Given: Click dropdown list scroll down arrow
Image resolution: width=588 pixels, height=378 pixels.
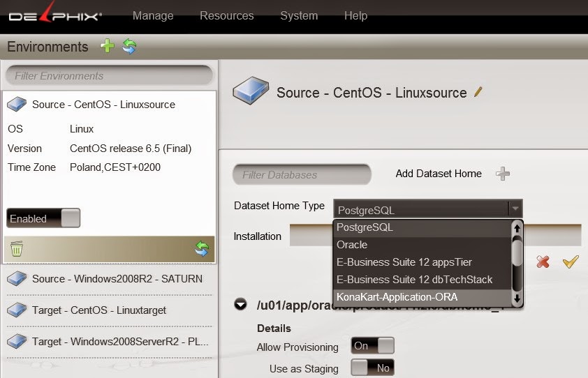Looking at the screenshot, I should [517, 299].
